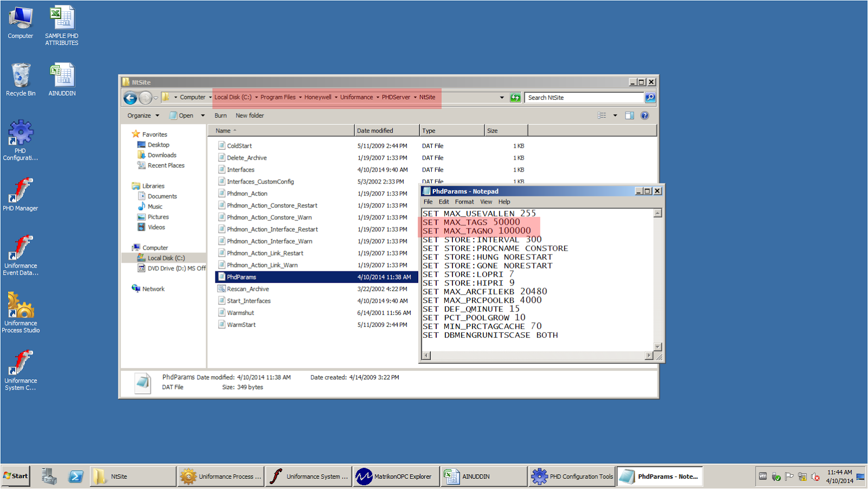Screen dimensions: 868x489
Task: Open the AINUDDIN taskbar item
Action: coord(483,476)
